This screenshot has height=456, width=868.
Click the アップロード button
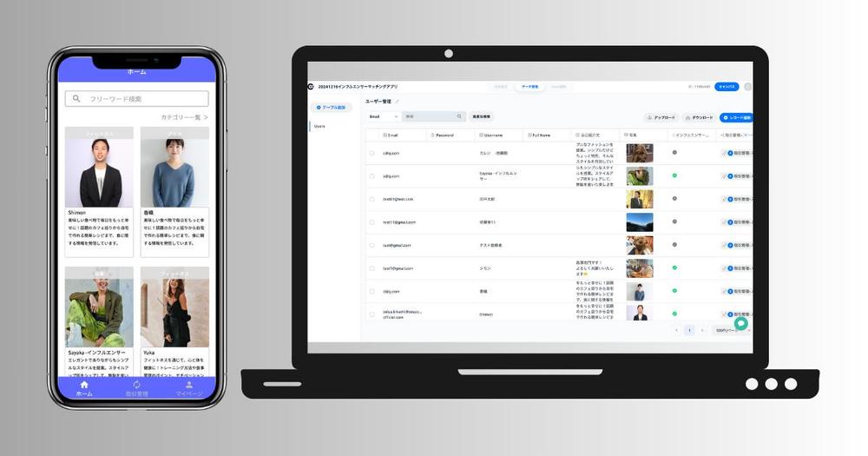tap(661, 117)
